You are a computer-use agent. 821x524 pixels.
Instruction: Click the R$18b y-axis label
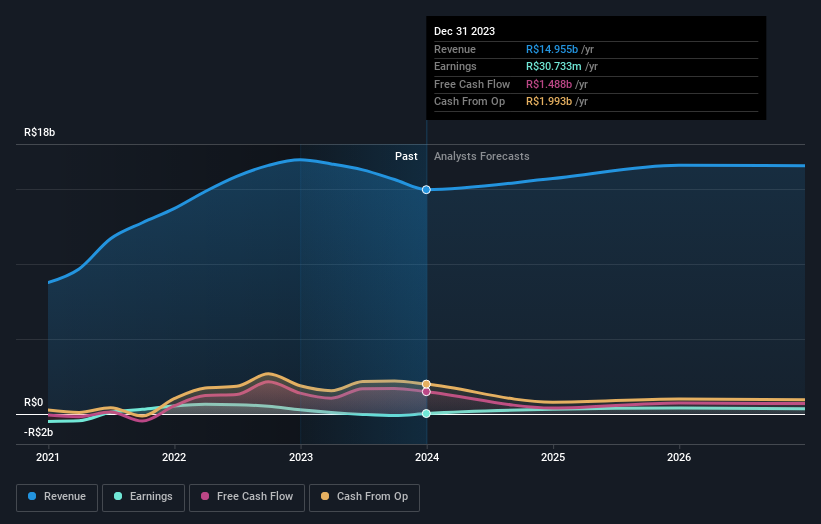39,132
